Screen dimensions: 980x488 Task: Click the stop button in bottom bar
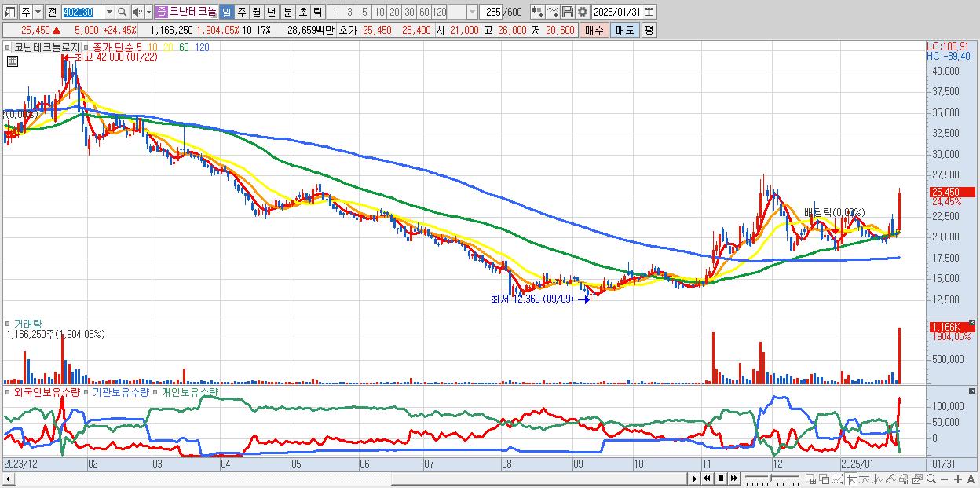[721, 479]
